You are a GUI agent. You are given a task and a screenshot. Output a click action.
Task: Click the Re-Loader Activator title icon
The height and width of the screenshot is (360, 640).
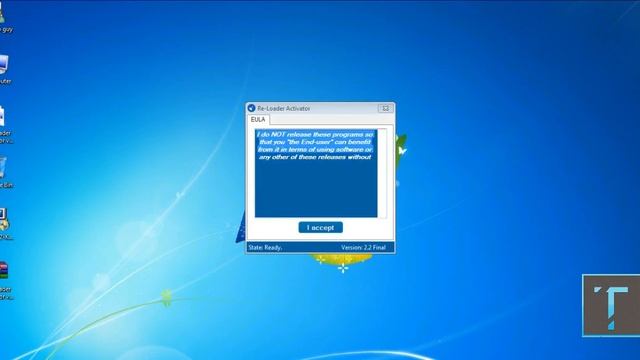coord(251,108)
